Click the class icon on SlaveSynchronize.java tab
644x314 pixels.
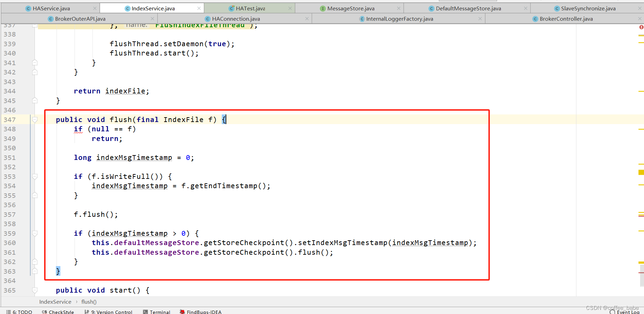click(x=557, y=8)
